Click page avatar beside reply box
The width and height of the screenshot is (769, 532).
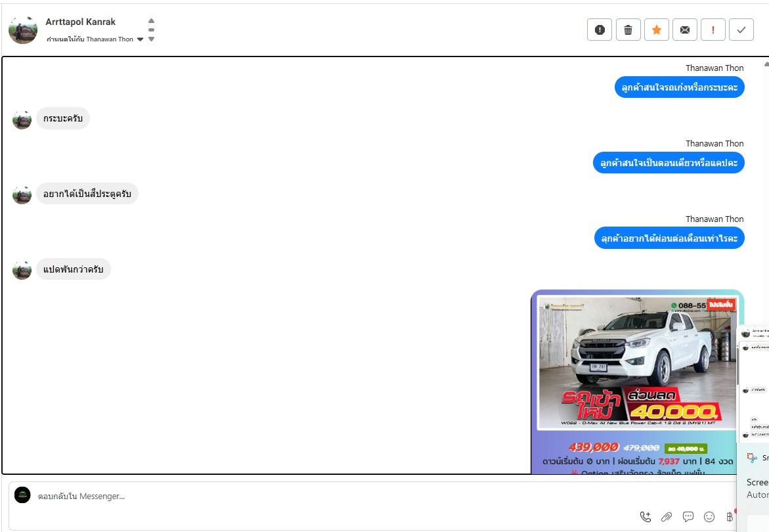coord(22,495)
